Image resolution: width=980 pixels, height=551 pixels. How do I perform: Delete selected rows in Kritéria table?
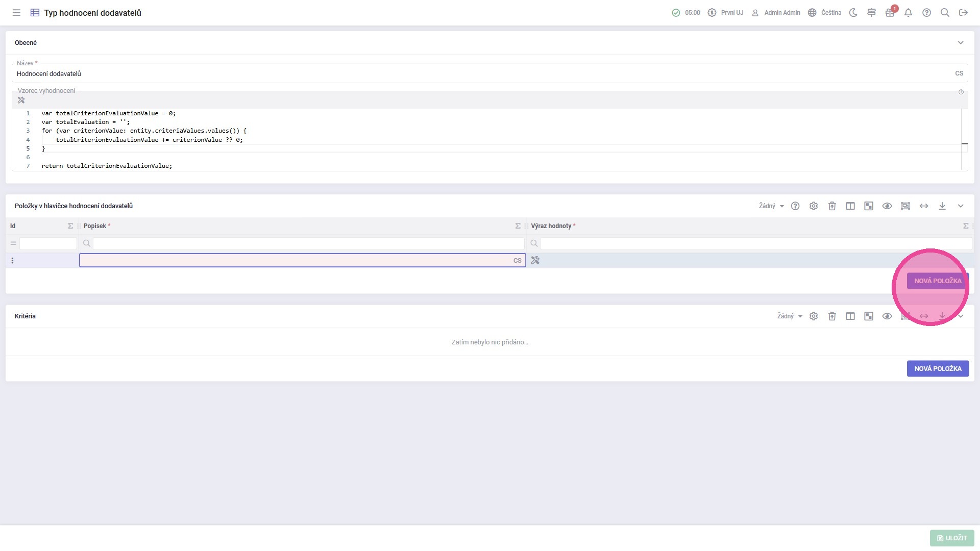click(832, 316)
